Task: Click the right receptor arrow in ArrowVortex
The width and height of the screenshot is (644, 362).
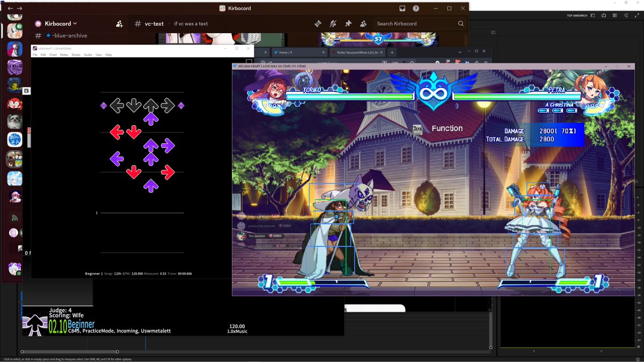Action: click(168, 106)
